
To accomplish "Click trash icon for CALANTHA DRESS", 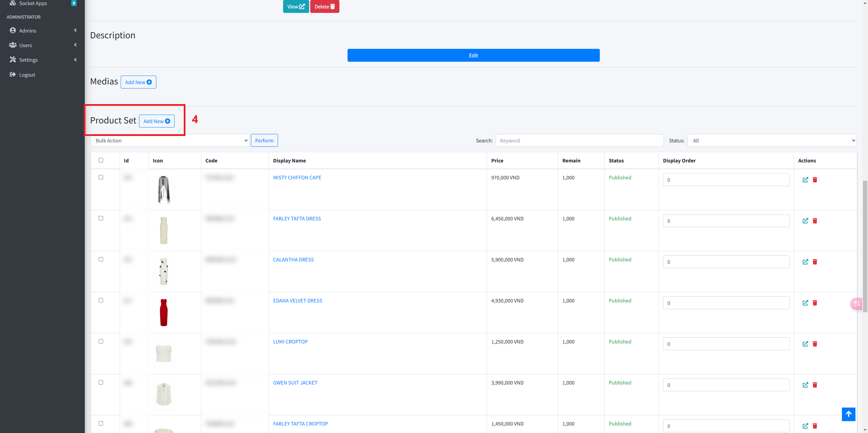I will [x=815, y=262].
